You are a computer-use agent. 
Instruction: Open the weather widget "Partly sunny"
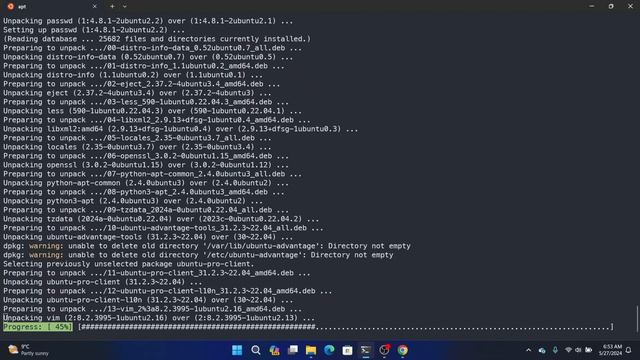click(x=29, y=350)
